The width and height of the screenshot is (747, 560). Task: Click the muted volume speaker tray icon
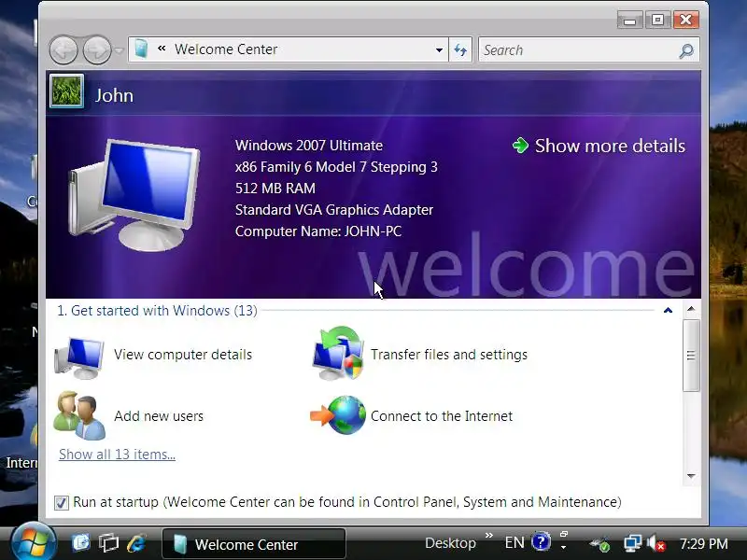[x=656, y=543]
